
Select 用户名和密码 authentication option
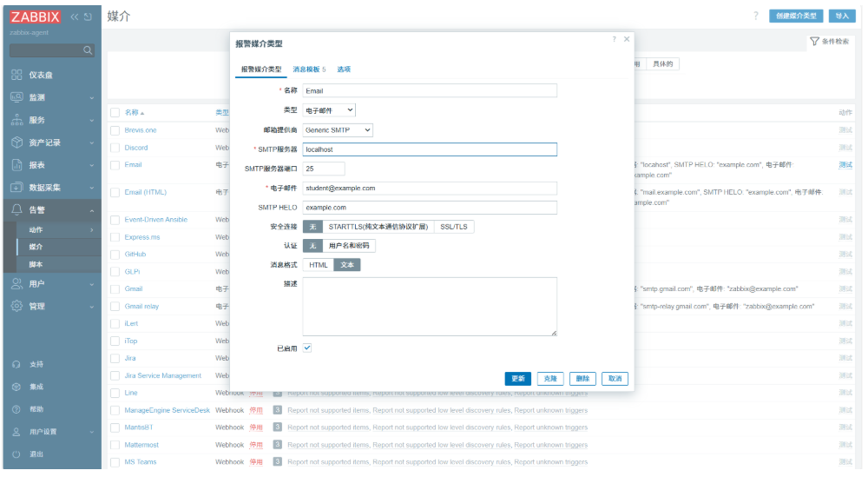click(349, 245)
